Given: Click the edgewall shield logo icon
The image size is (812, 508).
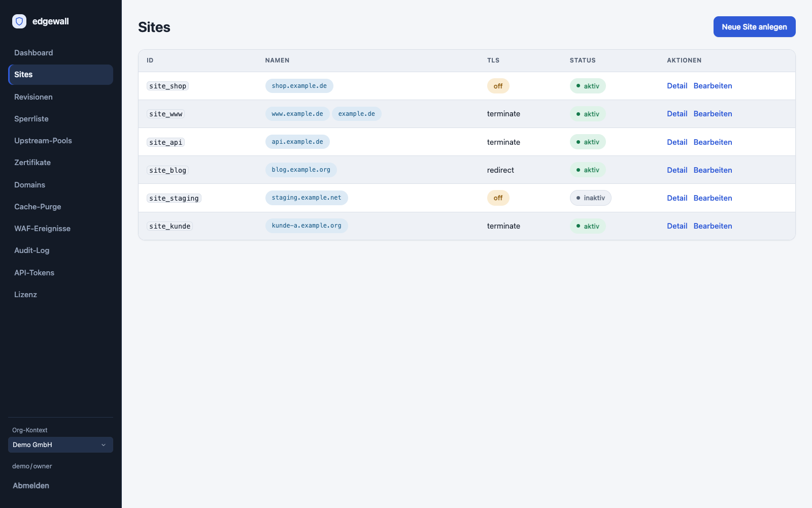Looking at the screenshot, I should [19, 21].
